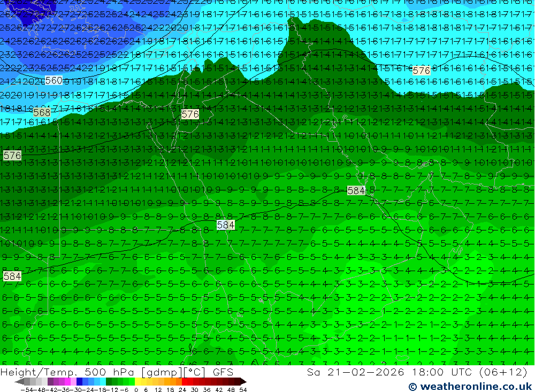Click the GFS model name in the title
The image size is (535, 392).
(x=223, y=372)
